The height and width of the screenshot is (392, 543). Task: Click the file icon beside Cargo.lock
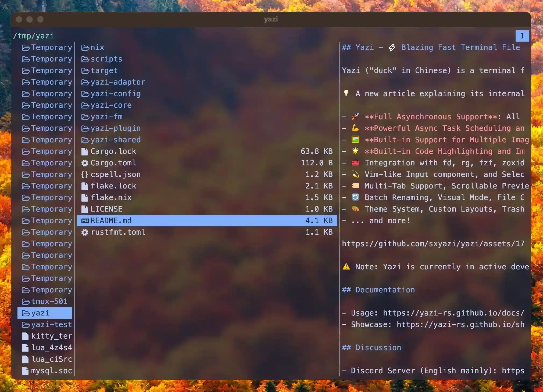[x=85, y=151]
